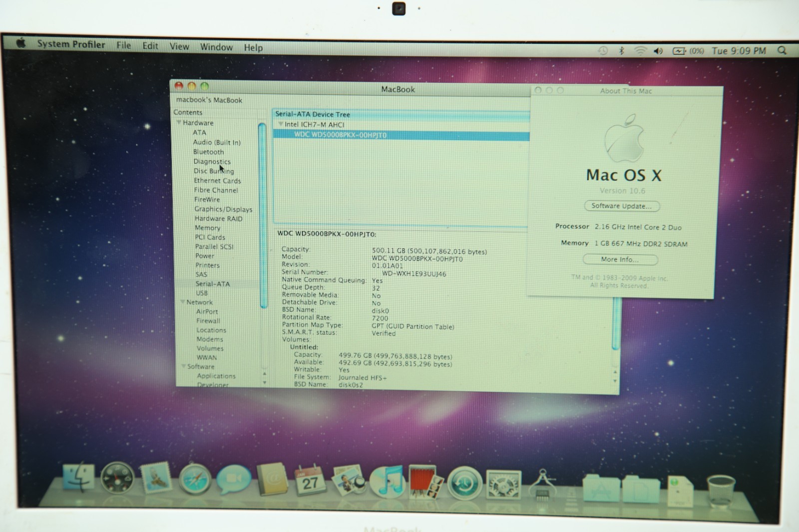The image size is (799, 532).
Task: Select WDC WD5000BPKX-00HPJT0 in the device tree
Action: (x=401, y=135)
